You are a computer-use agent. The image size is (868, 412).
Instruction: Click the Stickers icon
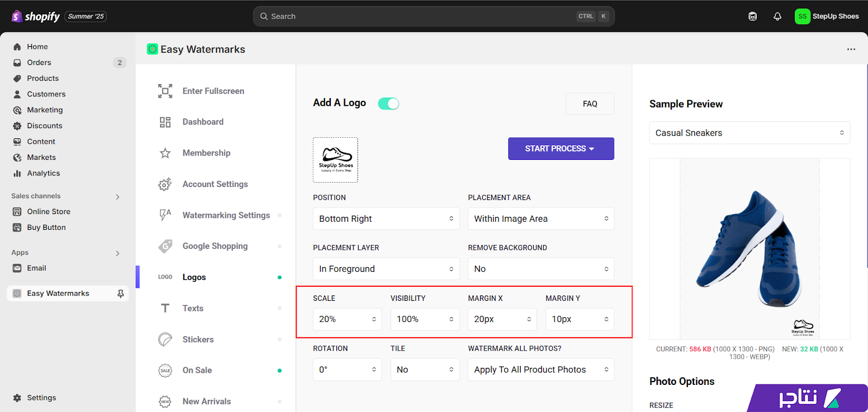pyautogui.click(x=165, y=339)
